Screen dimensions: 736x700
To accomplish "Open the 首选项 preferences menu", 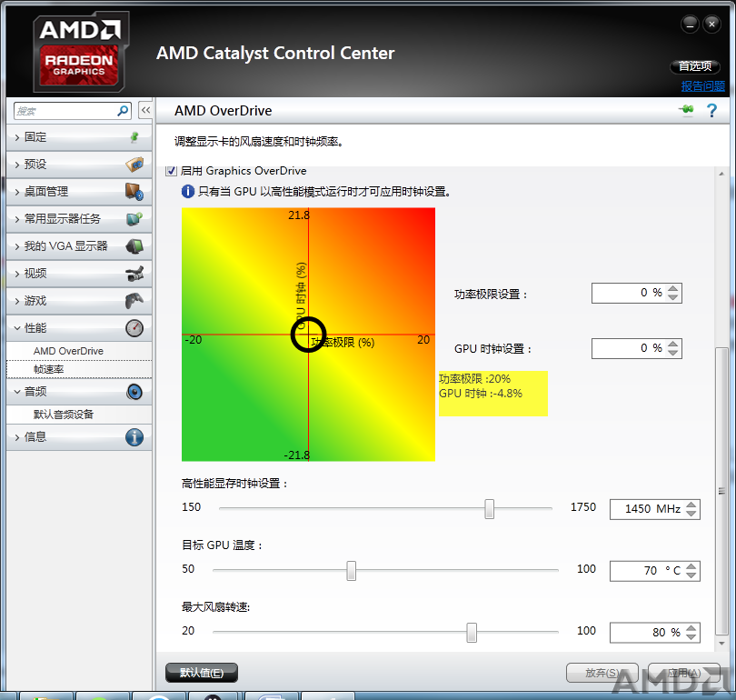I will pos(695,66).
